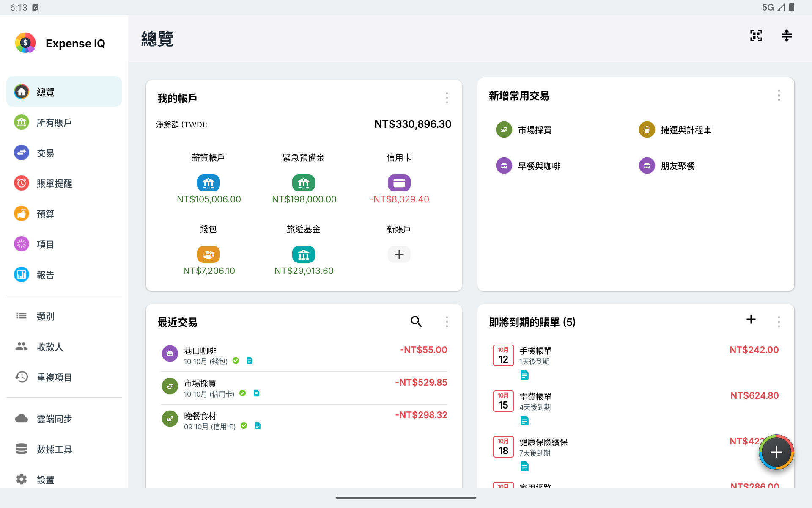Viewport: 812px width, 508px height.
Task: Click 10月 12 date badge
Action: tap(503, 355)
